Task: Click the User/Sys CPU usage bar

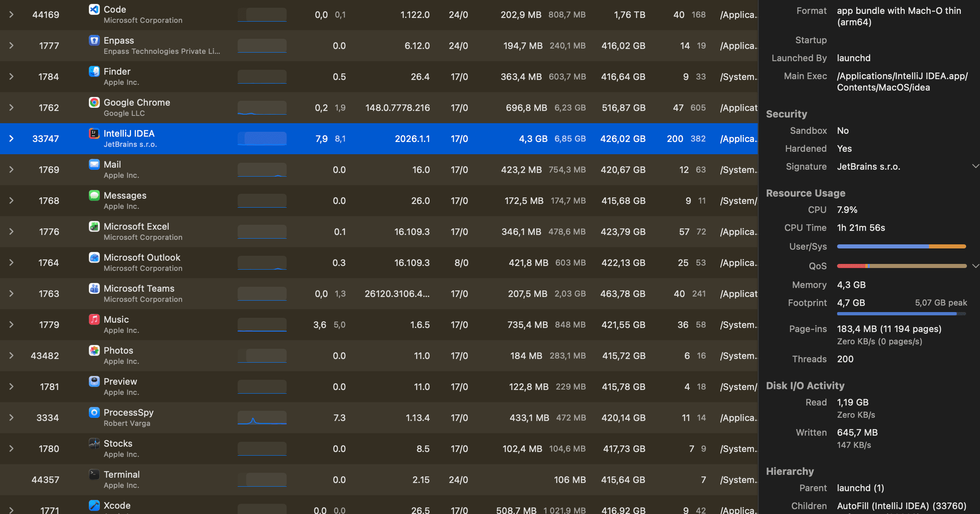Action: click(902, 246)
